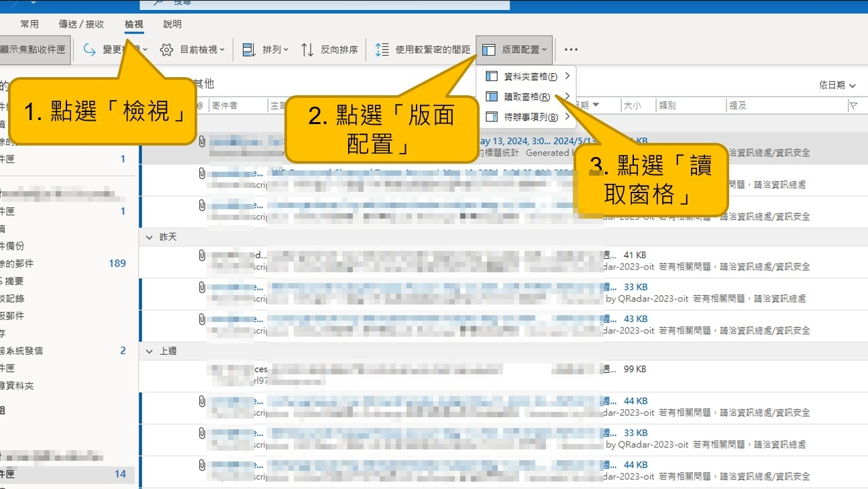Click the filter funnel icon in column header
This screenshot has height=489, width=868.
pos(853,105)
